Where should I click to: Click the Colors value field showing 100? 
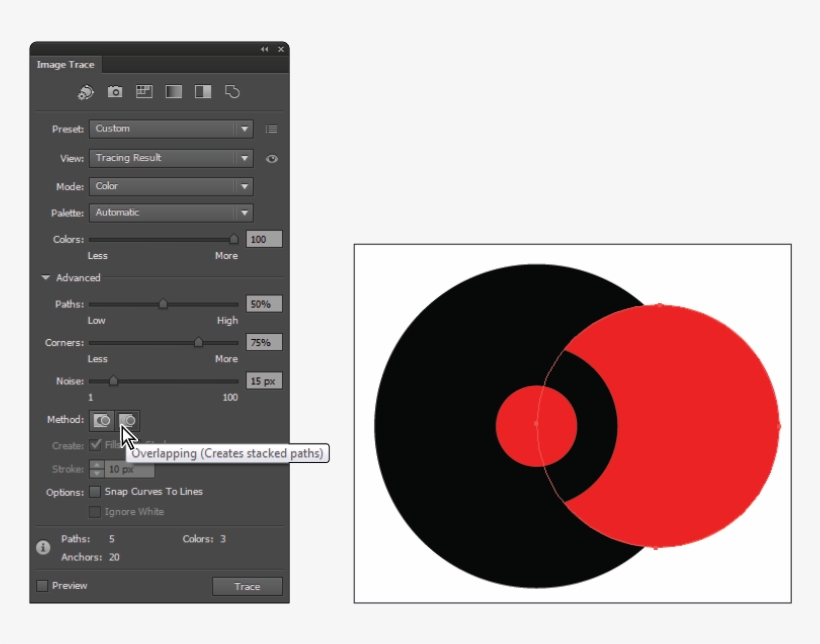click(265, 239)
